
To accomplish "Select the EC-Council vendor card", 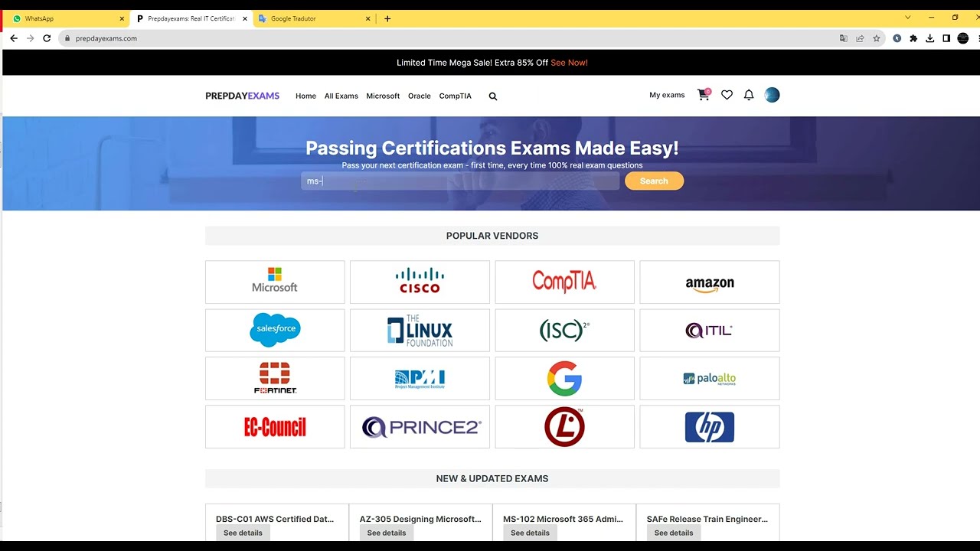I will pos(275,426).
